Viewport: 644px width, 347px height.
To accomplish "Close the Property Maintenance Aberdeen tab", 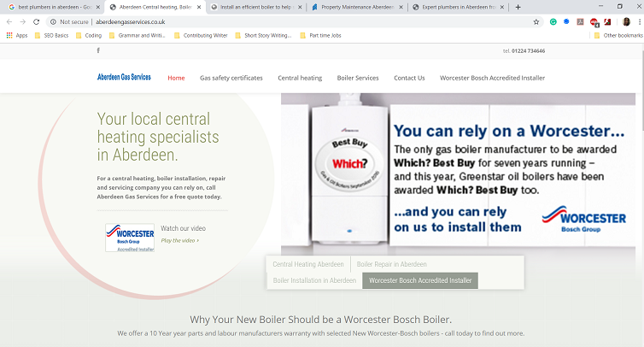I will coord(401,7).
